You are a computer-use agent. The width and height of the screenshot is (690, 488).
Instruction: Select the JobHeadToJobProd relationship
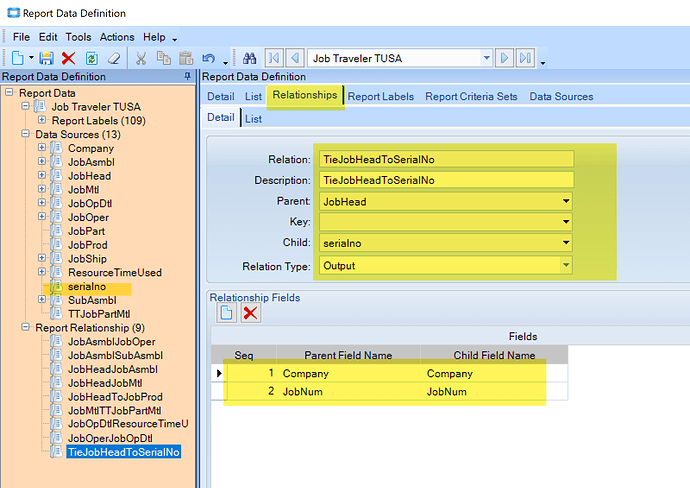[115, 397]
